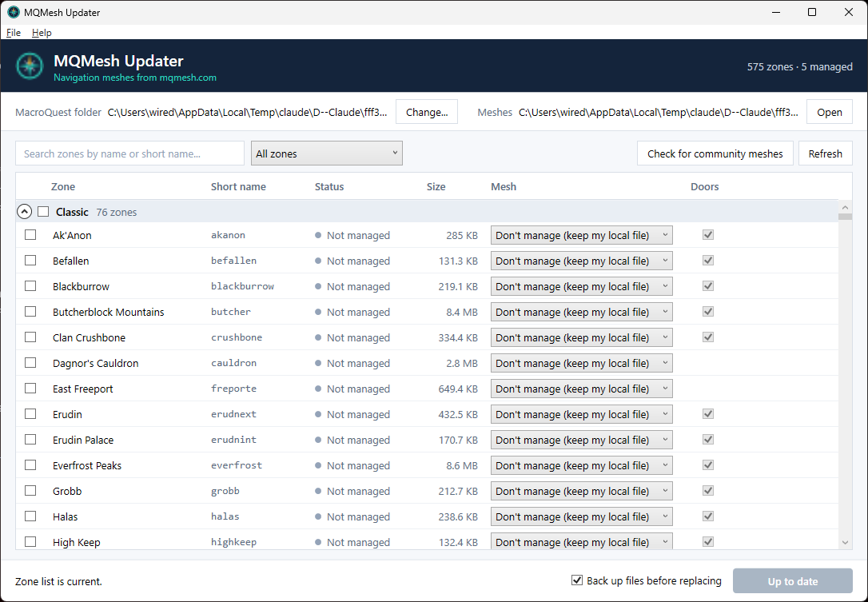
Task: Click the zone search input field
Action: click(129, 153)
